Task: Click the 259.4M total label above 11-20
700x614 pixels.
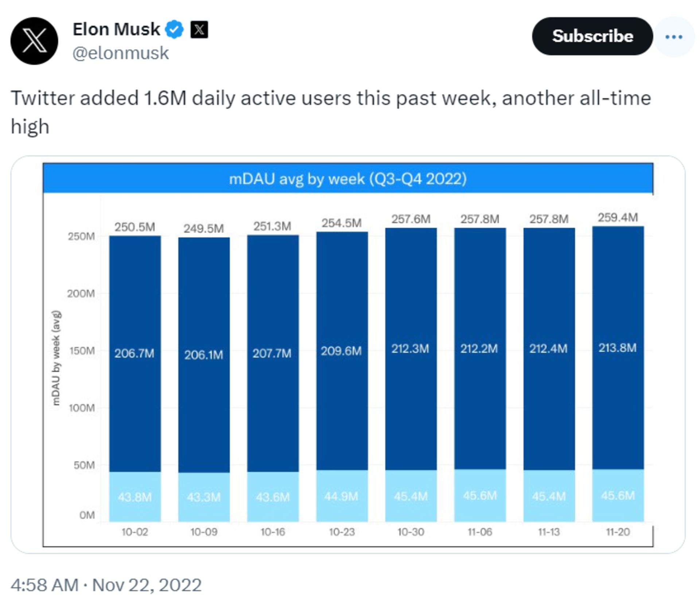Action: pos(618,218)
